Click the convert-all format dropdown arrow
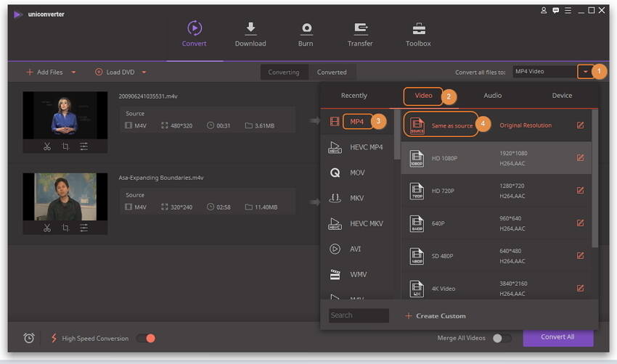The width and height of the screenshot is (617, 364). (x=586, y=72)
